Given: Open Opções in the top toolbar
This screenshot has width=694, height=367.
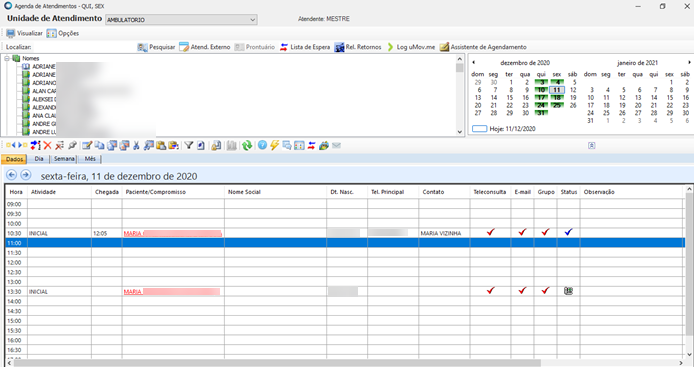Looking at the screenshot, I should pyautogui.click(x=62, y=33).
